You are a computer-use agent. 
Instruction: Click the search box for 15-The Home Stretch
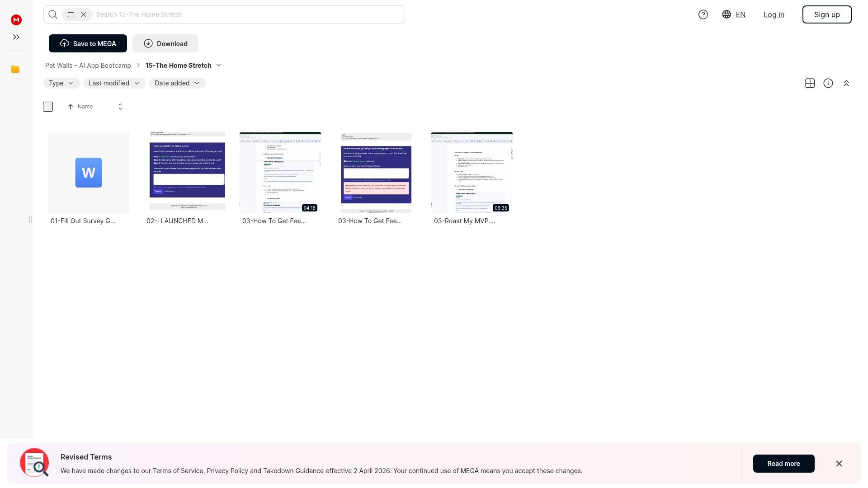pyautogui.click(x=249, y=14)
